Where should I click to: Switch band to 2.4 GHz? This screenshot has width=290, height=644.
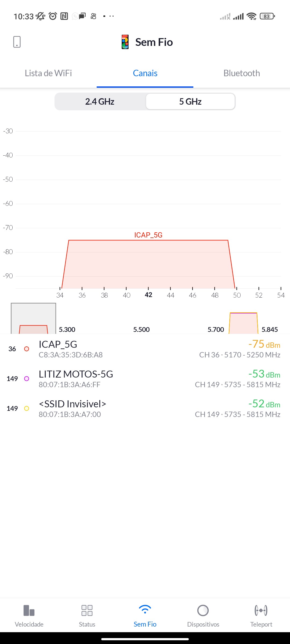(x=100, y=101)
